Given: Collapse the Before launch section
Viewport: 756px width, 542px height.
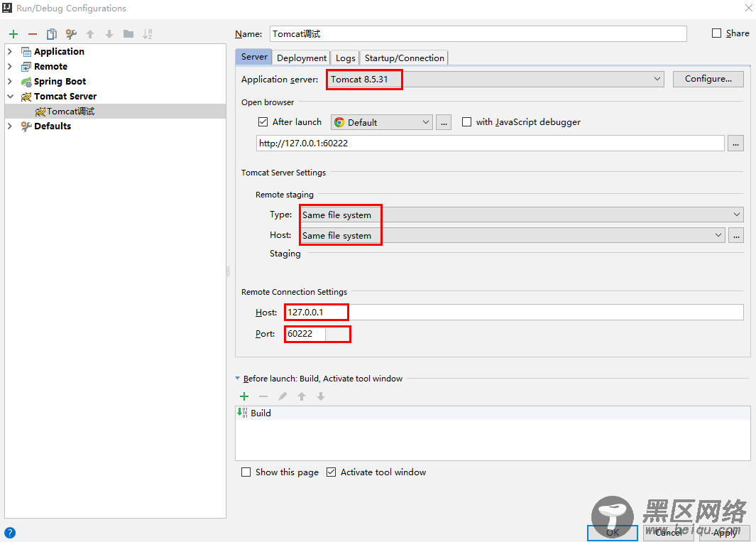Looking at the screenshot, I should click(237, 379).
